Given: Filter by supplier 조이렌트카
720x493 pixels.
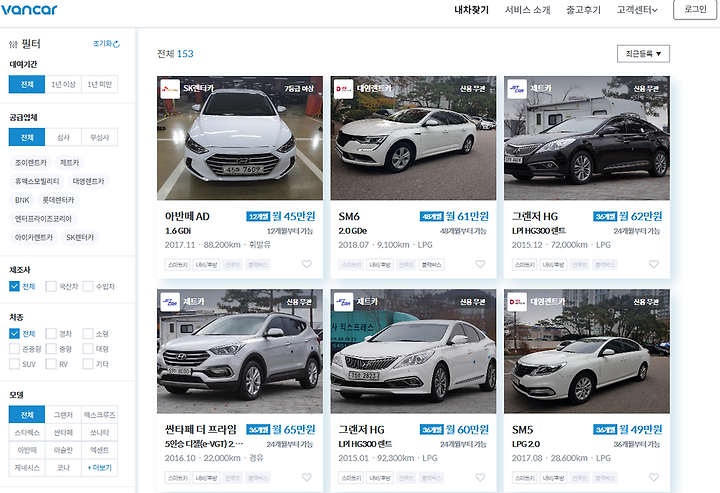Looking at the screenshot, I should click(31, 162).
